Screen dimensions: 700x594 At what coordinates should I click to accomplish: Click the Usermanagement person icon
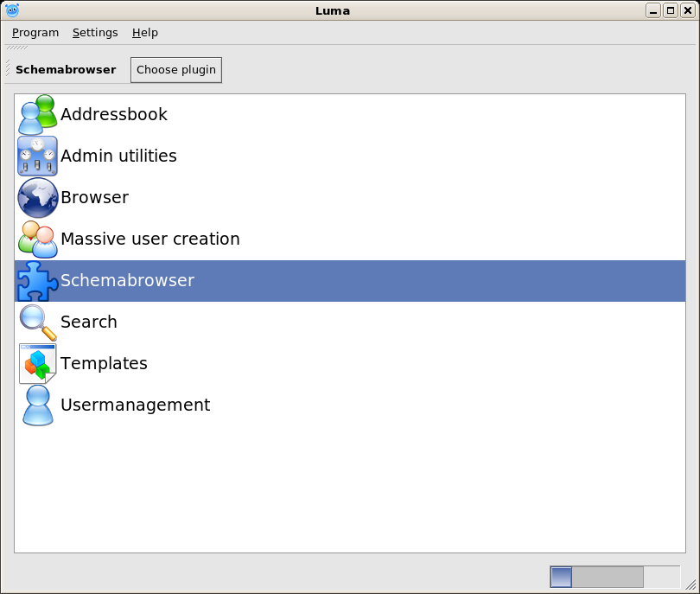[37, 406]
